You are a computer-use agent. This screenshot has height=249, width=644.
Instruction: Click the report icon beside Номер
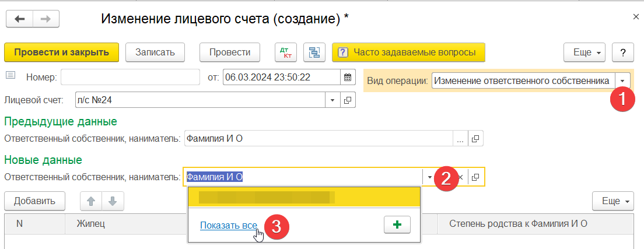10,75
